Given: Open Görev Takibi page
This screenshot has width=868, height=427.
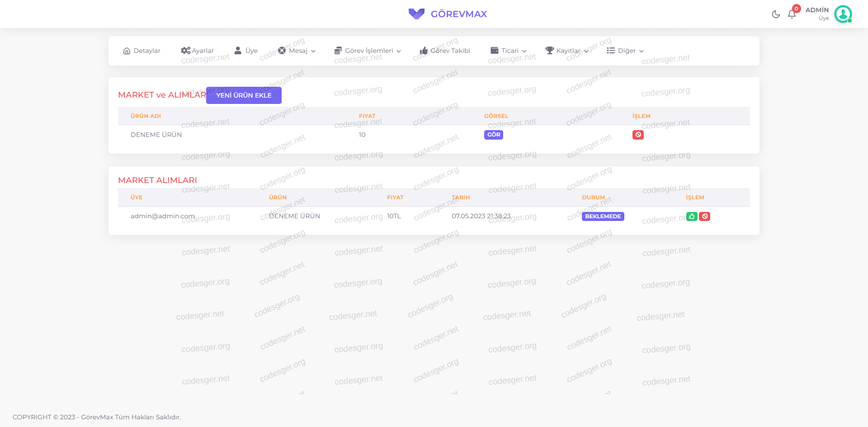Looking at the screenshot, I should (445, 51).
